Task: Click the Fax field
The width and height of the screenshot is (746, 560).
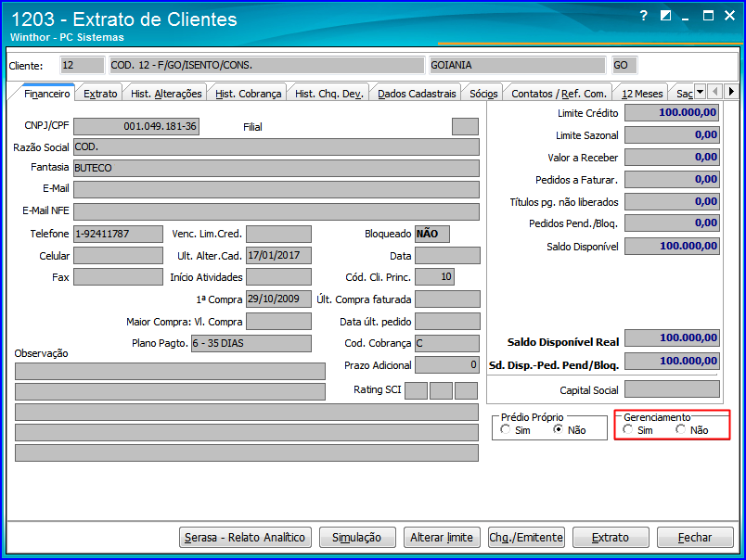Action: click(x=118, y=276)
